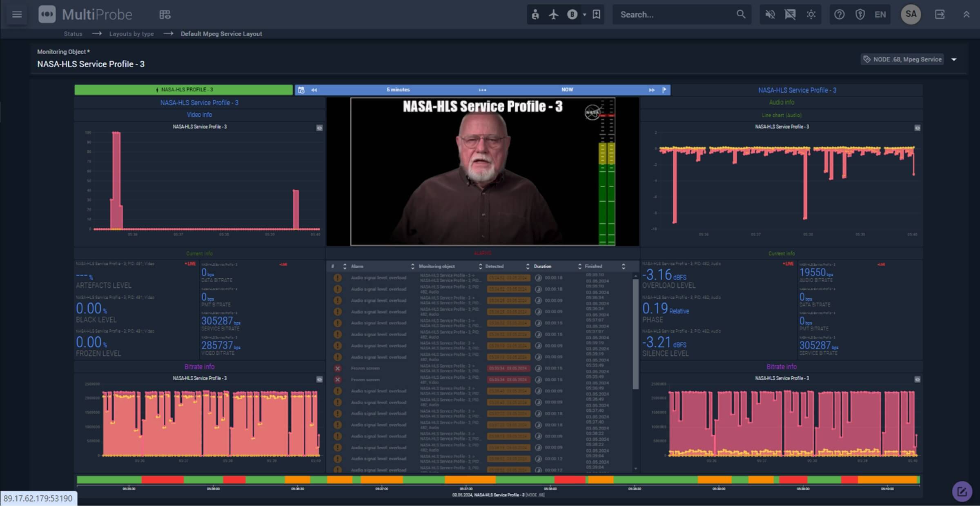Open the dropdown arrow next to B icon

coord(584,15)
